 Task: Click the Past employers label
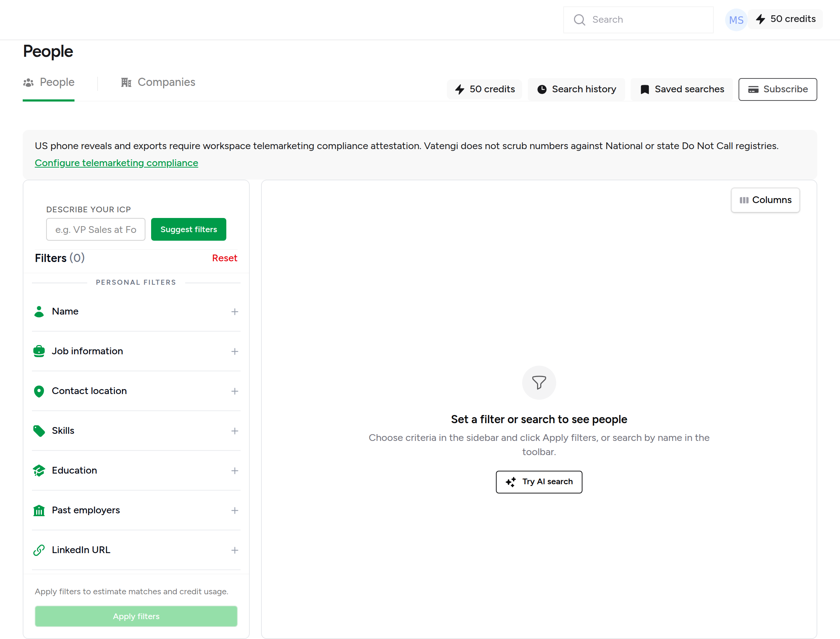tap(86, 510)
